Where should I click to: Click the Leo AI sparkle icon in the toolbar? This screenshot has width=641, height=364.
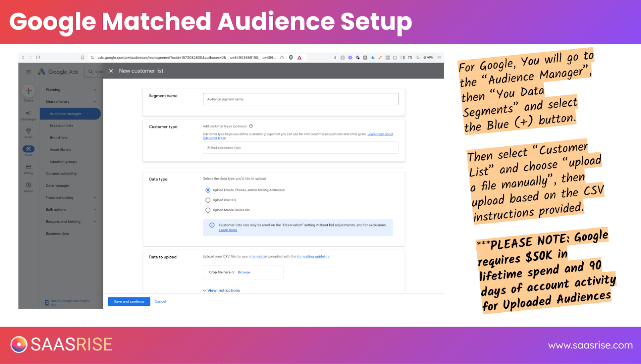(417, 58)
